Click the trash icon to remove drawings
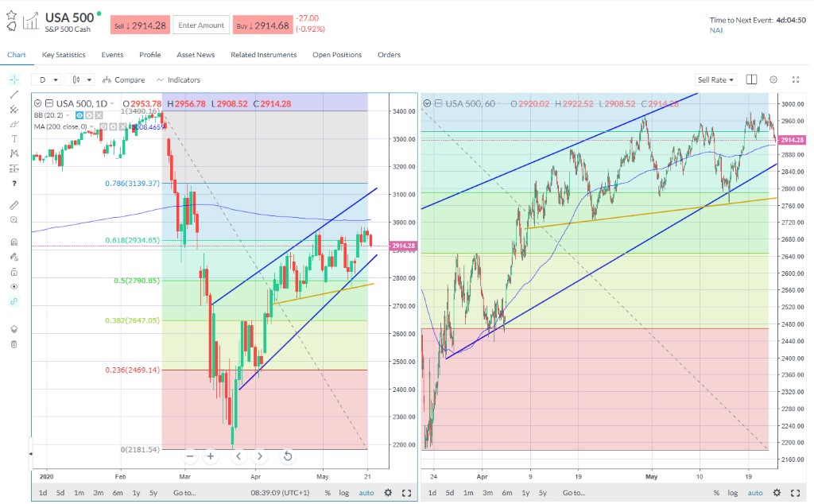The image size is (814, 504). click(x=14, y=343)
